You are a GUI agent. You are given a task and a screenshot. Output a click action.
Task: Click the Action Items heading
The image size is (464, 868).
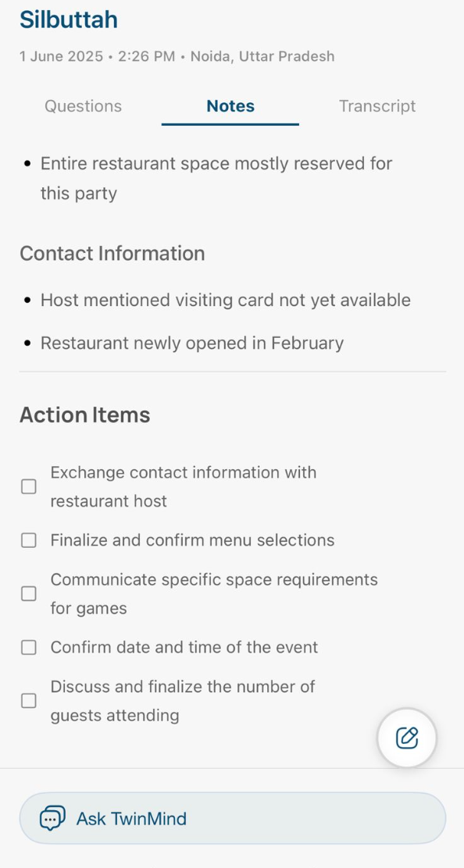84,414
